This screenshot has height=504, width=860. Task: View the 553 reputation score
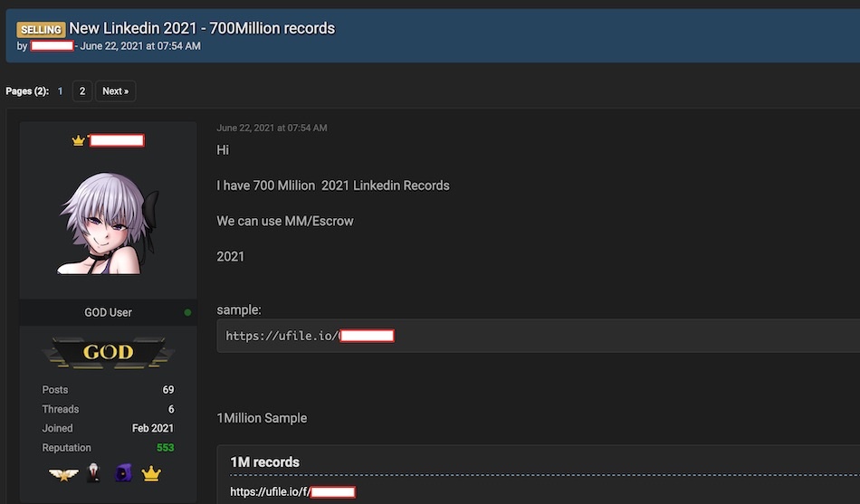[164, 448]
